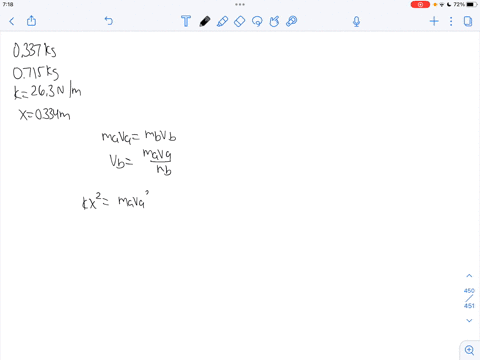Tap handwritten note 0.715 kg
480x360 pixels.
(x=36, y=73)
